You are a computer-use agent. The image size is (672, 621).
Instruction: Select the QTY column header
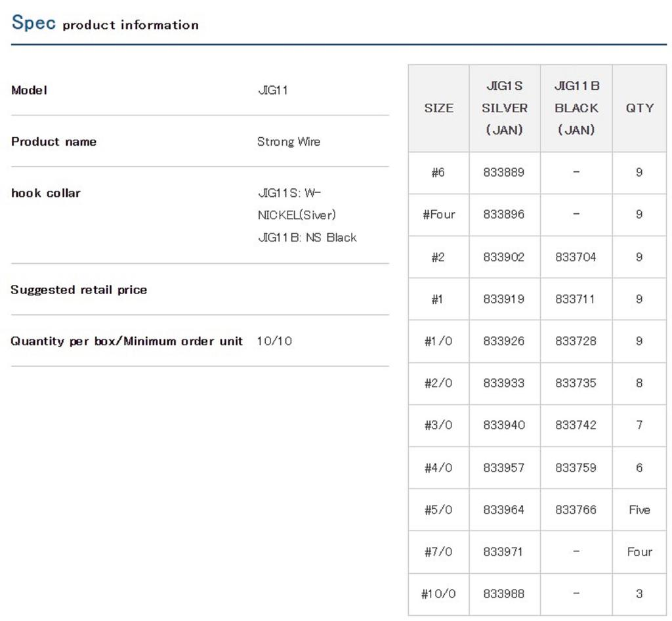tap(639, 108)
